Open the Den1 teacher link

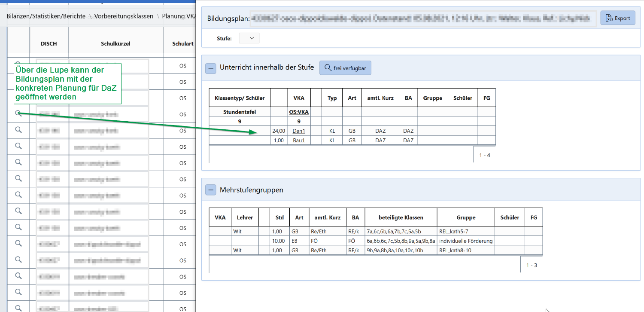(299, 132)
